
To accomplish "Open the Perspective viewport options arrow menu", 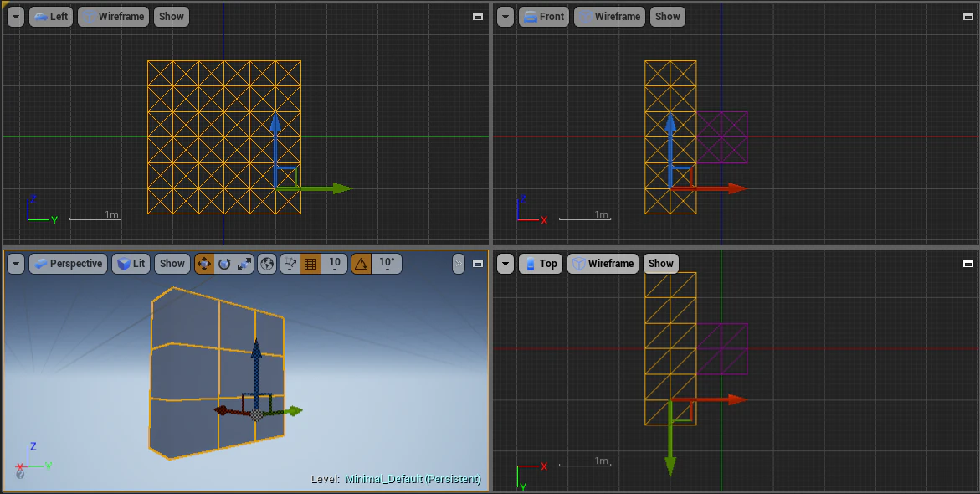I will click(x=16, y=263).
